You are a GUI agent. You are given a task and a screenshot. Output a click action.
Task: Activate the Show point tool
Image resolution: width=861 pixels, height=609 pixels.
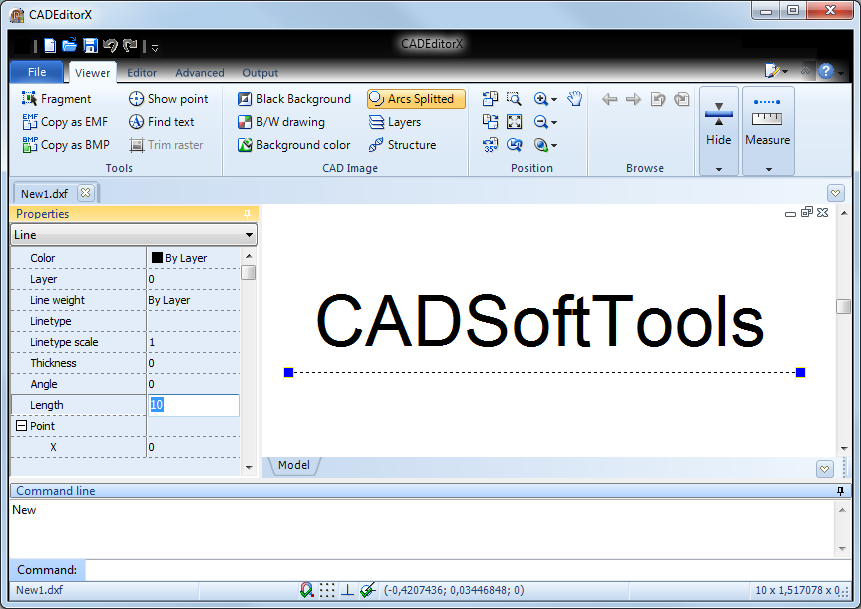tap(169, 99)
